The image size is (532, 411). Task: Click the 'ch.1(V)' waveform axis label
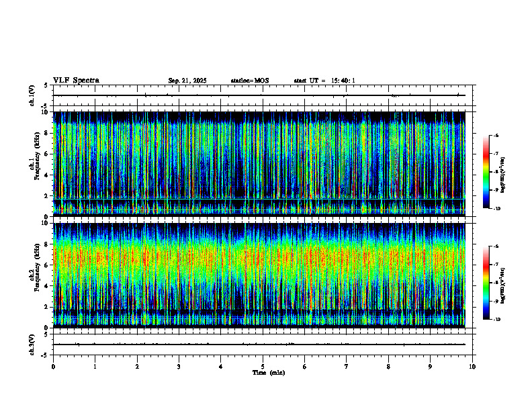click(32, 95)
